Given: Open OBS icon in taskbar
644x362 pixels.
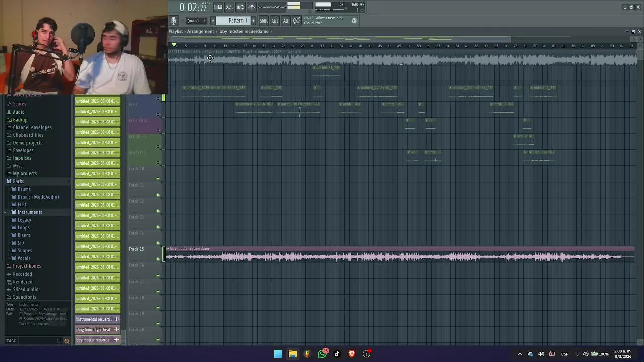Looking at the screenshot, I should pyautogui.click(x=367, y=354).
